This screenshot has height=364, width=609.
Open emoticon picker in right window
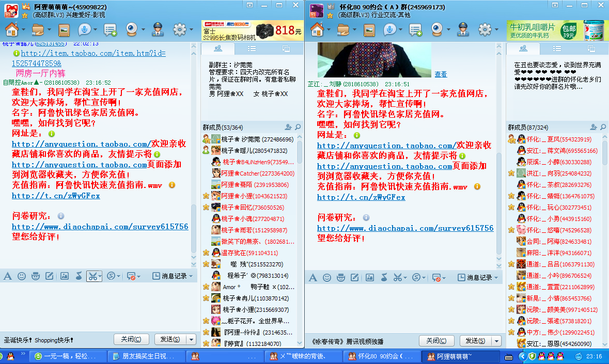pyautogui.click(x=327, y=278)
